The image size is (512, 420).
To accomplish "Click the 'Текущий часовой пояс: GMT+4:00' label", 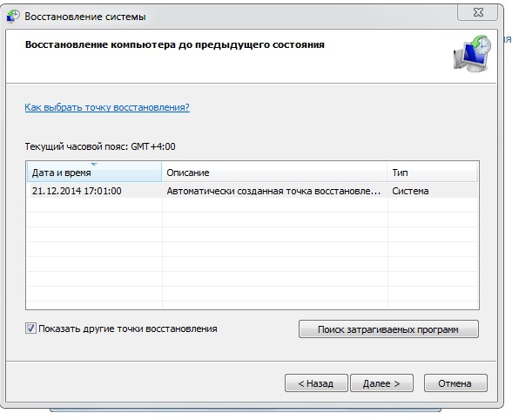I will (x=100, y=146).
